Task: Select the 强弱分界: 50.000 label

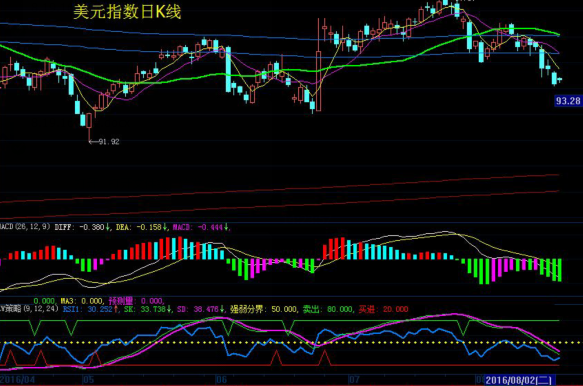Action: click(x=264, y=309)
